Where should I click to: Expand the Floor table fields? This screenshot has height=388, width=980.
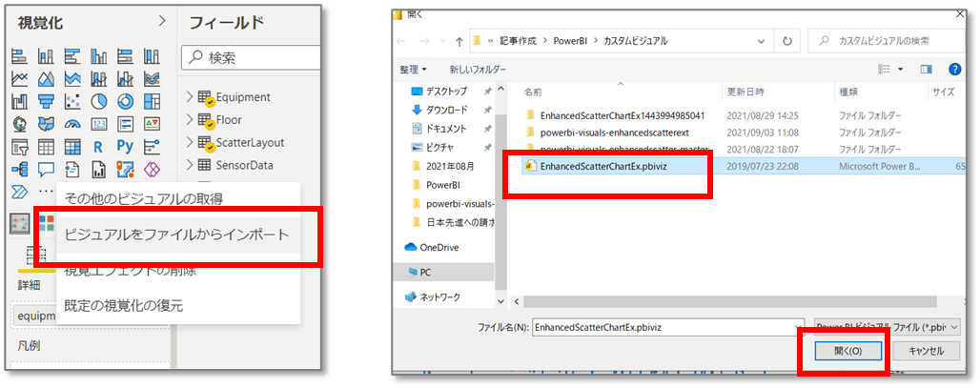click(x=190, y=119)
